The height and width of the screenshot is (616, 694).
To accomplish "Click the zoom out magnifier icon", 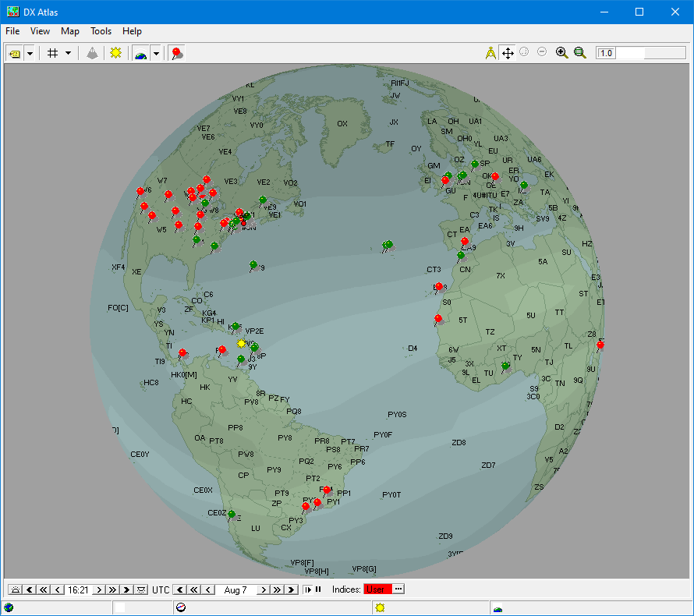I will 580,53.
